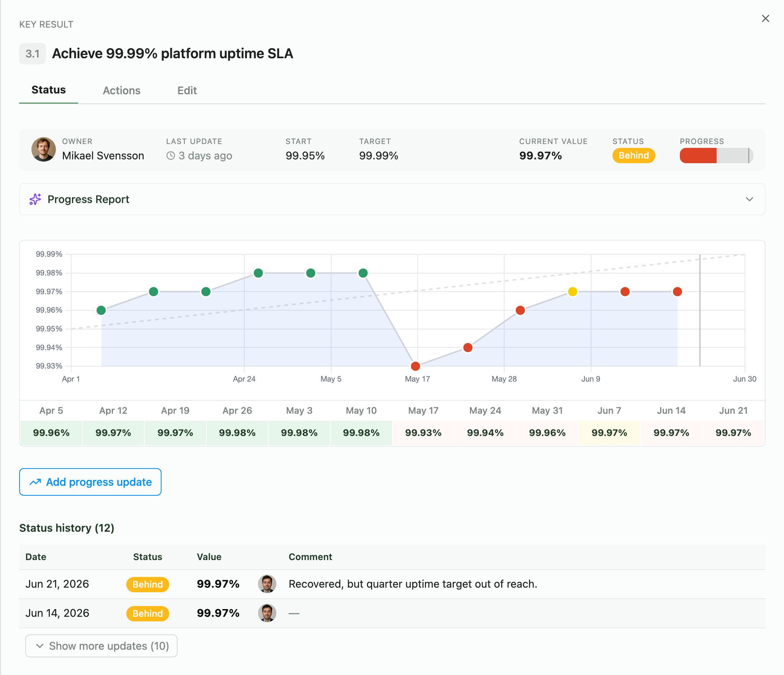784x675 pixels.
Task: Click the trend arrow icon on Add progress update
Action: 35,482
